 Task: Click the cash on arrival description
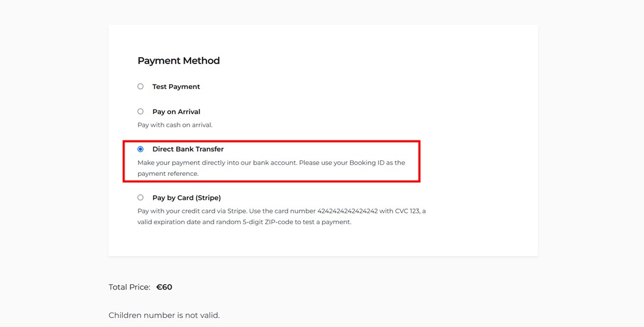click(175, 124)
